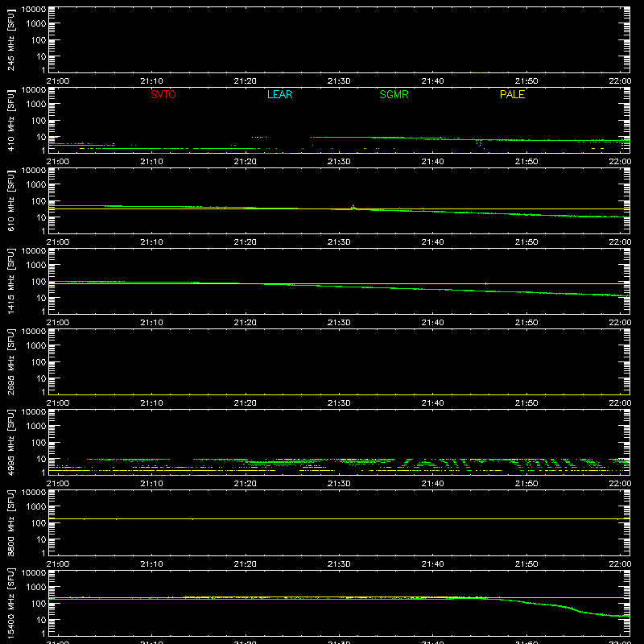Click the 1000 y-axis value on 8800 MHz panel
This screenshot has height=644, width=644.
tap(36, 507)
